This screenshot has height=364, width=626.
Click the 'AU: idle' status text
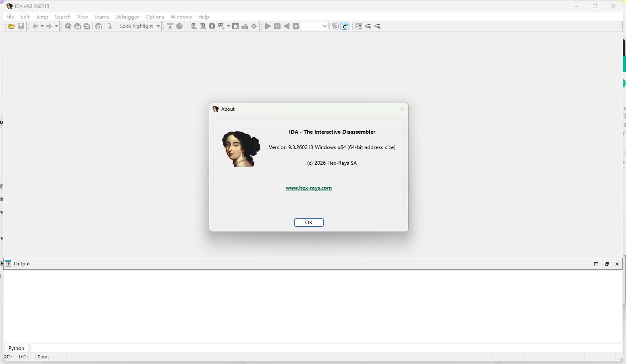(17, 357)
